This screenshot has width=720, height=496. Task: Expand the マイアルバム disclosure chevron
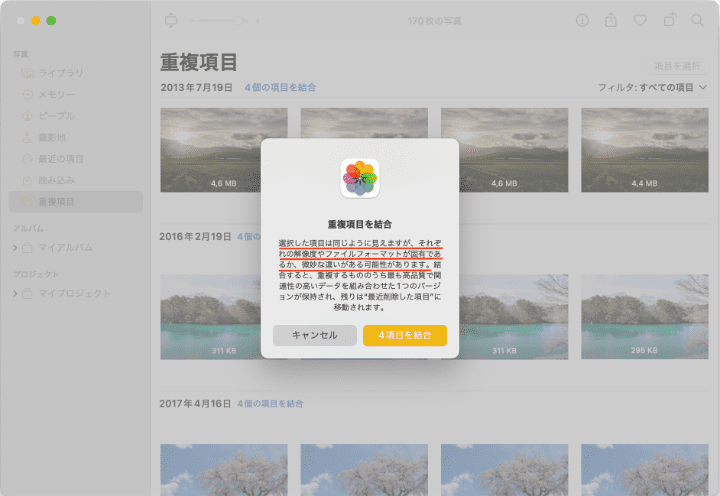[x=15, y=248]
